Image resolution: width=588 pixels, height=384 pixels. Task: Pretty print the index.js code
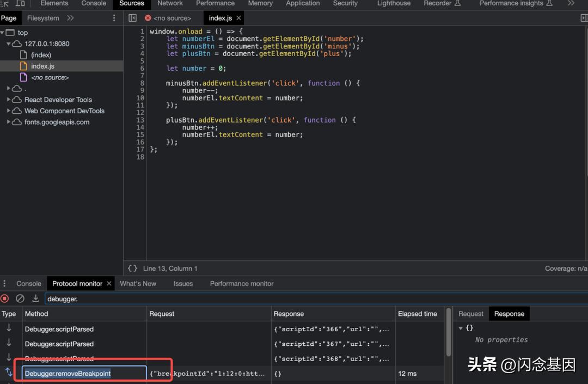[x=132, y=269]
